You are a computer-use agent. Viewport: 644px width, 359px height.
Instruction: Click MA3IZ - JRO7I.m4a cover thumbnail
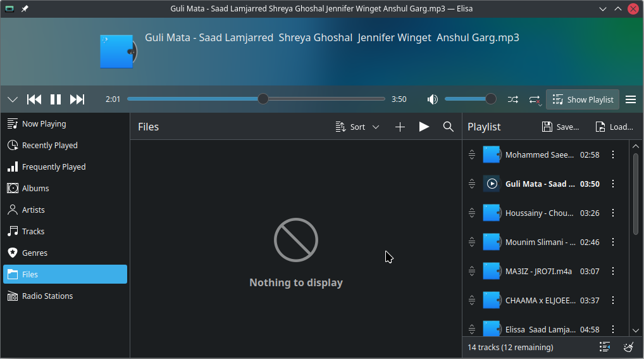click(x=492, y=272)
